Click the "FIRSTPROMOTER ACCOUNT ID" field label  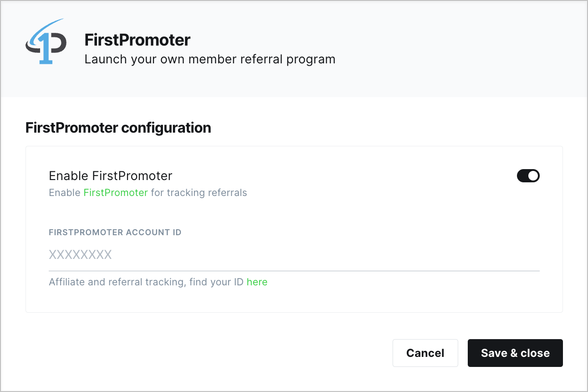tap(115, 232)
